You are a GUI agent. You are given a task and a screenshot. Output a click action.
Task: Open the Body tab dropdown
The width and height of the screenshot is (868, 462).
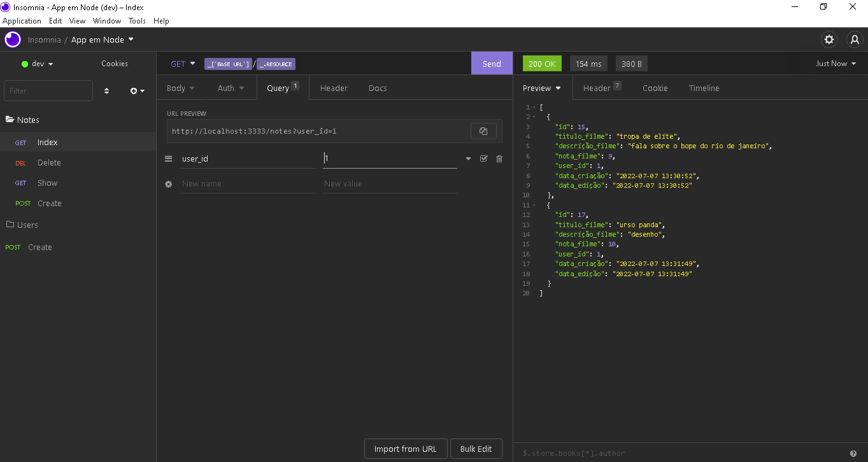pyautogui.click(x=181, y=88)
